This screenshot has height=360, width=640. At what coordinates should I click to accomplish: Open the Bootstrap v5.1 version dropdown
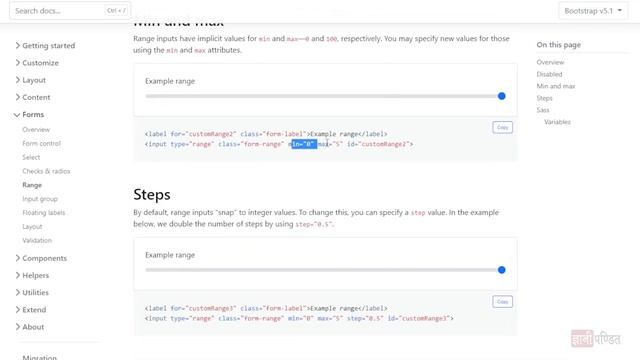593,11
